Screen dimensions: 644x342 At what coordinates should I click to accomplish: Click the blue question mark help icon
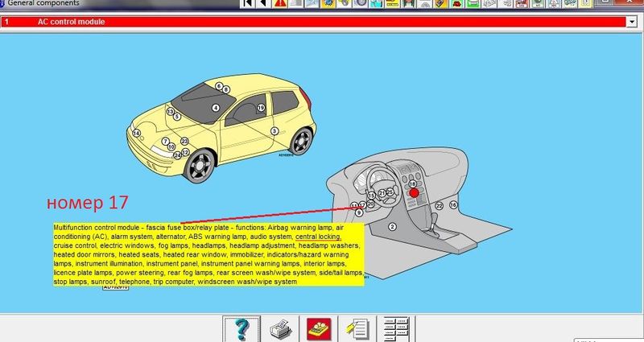click(239, 328)
